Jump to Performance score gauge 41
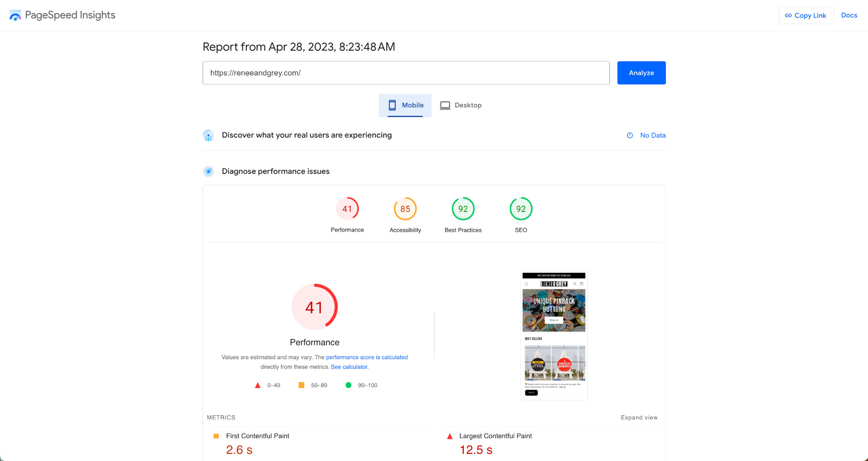Viewport: 868px width, 461px height. [347, 209]
